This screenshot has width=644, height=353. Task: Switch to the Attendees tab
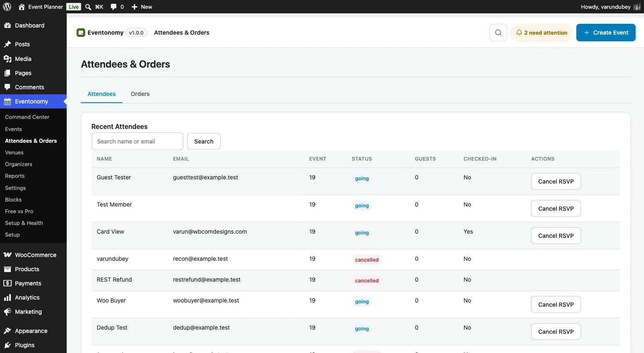(x=102, y=94)
